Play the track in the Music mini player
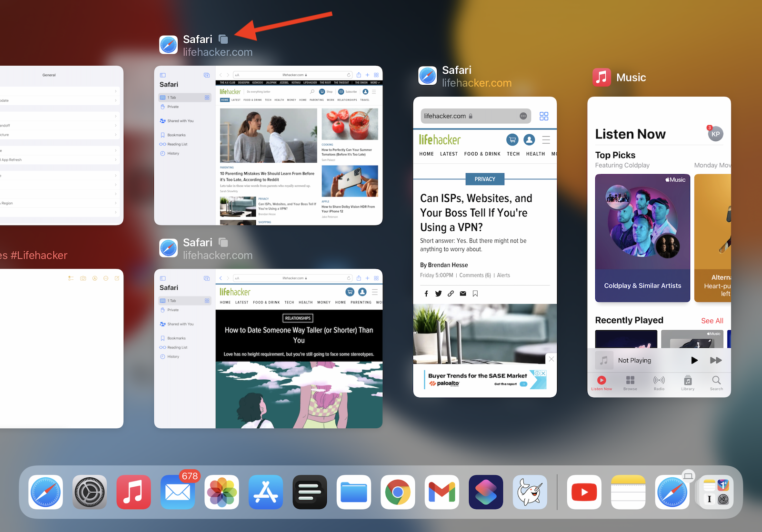Viewport: 762px width, 532px height. pos(694,360)
